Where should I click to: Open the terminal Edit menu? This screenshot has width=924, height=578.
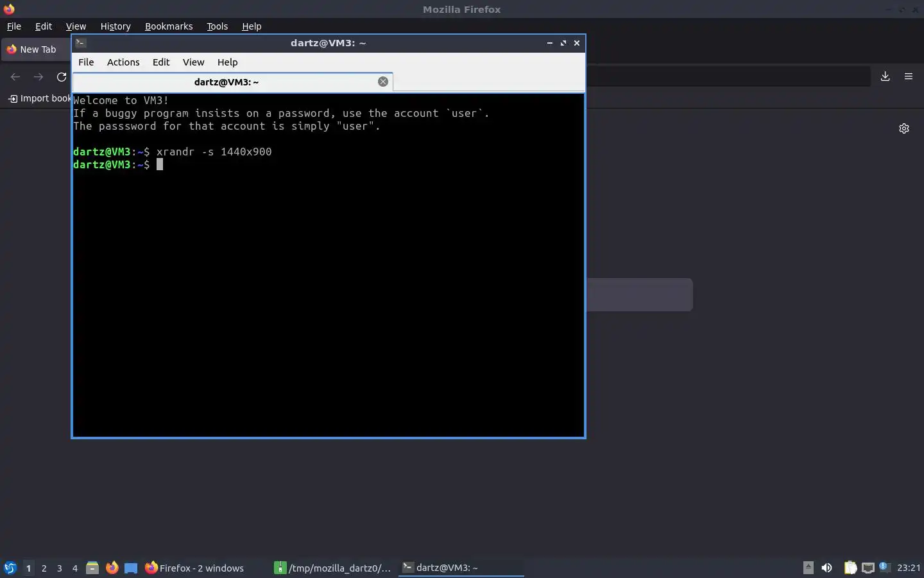coord(161,62)
